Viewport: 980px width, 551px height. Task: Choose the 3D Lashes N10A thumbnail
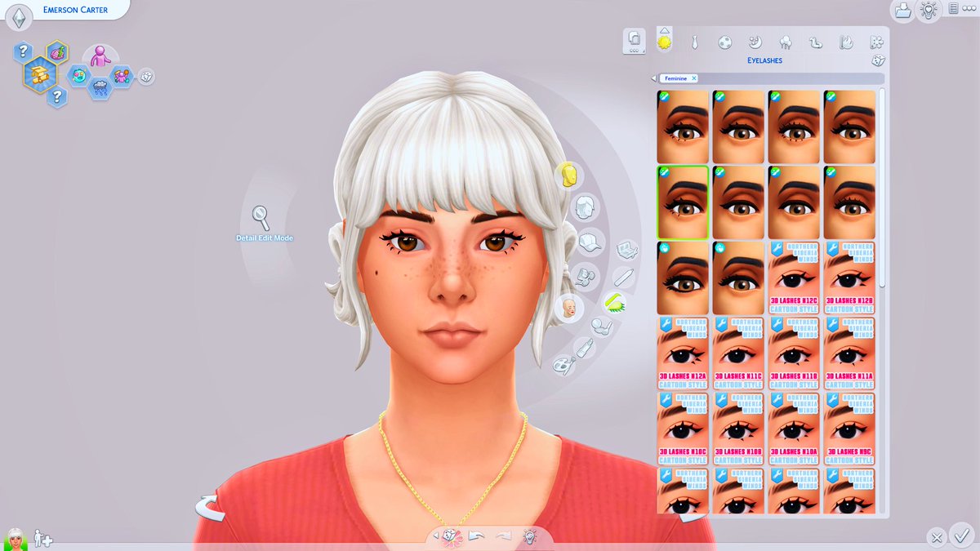click(794, 429)
